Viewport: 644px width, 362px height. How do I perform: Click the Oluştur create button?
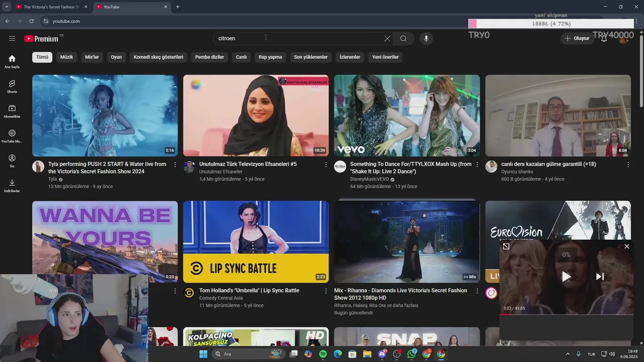(x=577, y=38)
